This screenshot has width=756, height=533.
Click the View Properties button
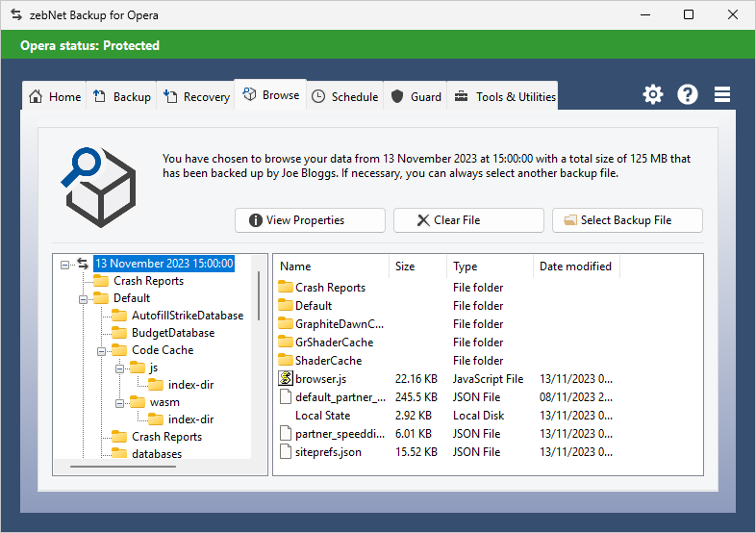310,220
